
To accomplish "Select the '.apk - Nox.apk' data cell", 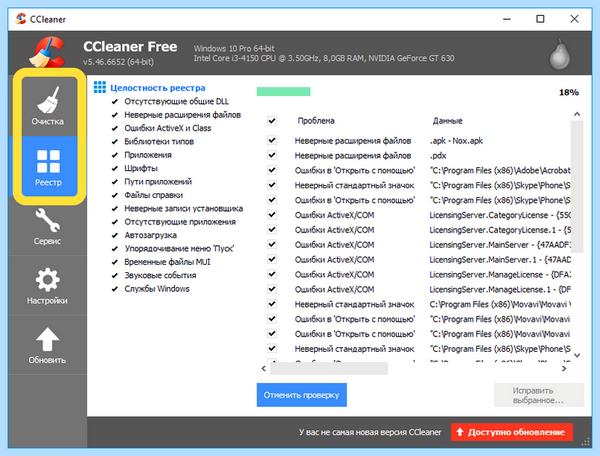I will pos(456,141).
